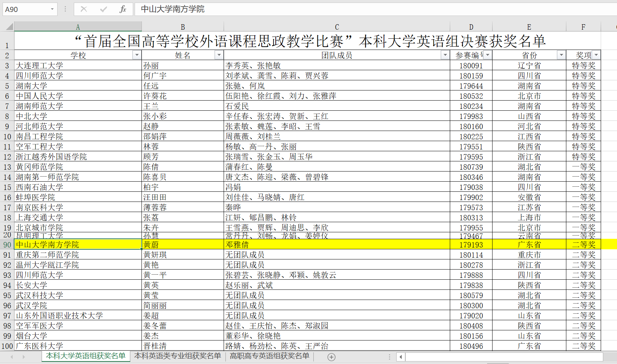Screen dimensions: 617x364
Task: Click the Select All corner triangle
Action: point(9,26)
